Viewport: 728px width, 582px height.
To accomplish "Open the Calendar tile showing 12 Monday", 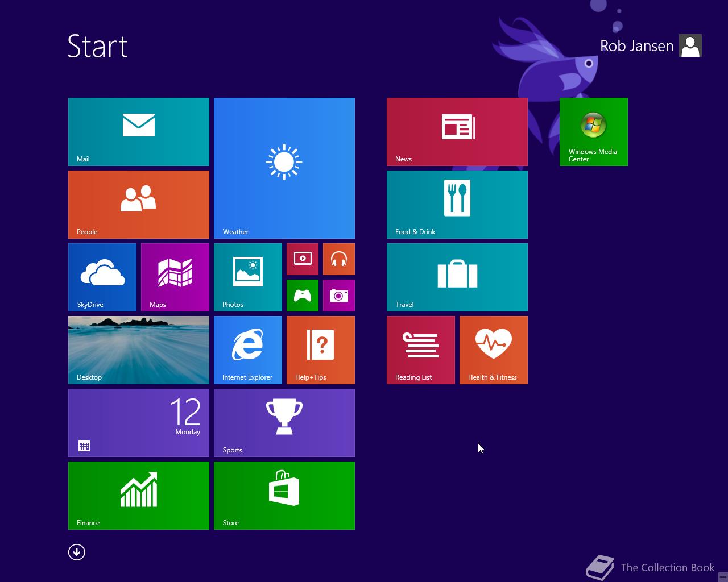I will [x=139, y=423].
